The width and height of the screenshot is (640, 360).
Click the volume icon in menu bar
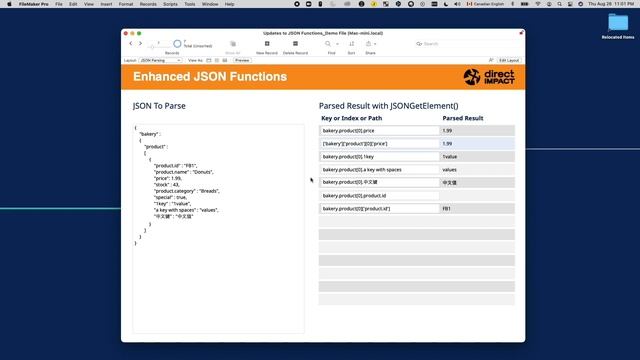tap(457, 4)
